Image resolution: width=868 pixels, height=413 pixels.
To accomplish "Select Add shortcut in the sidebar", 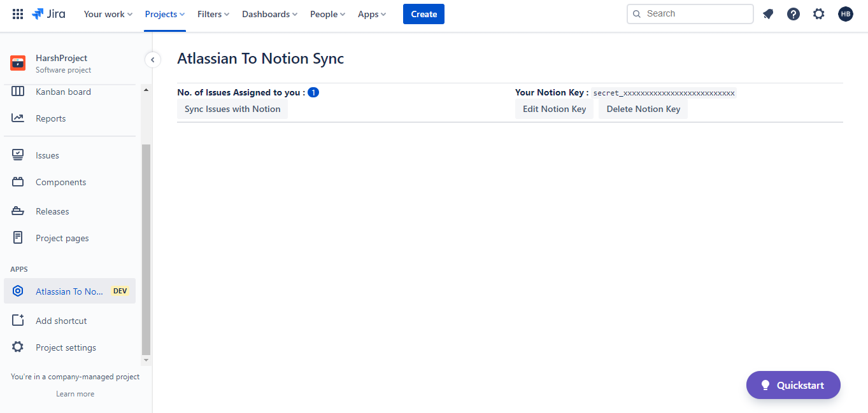I will coord(70,321).
